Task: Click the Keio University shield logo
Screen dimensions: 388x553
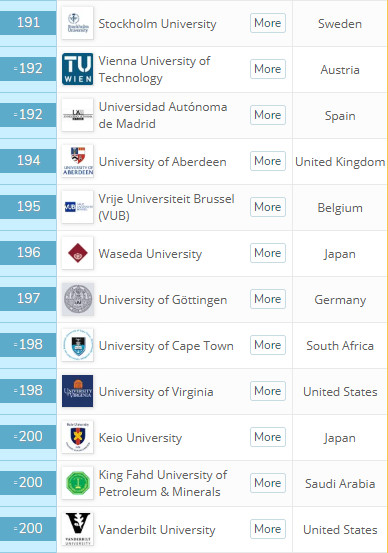Action: pos(78,437)
